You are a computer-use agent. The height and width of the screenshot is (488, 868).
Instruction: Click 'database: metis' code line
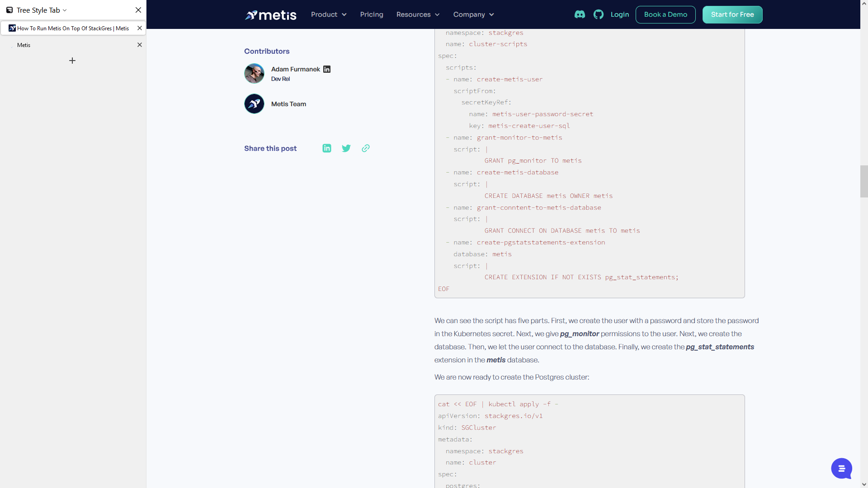tap(483, 254)
